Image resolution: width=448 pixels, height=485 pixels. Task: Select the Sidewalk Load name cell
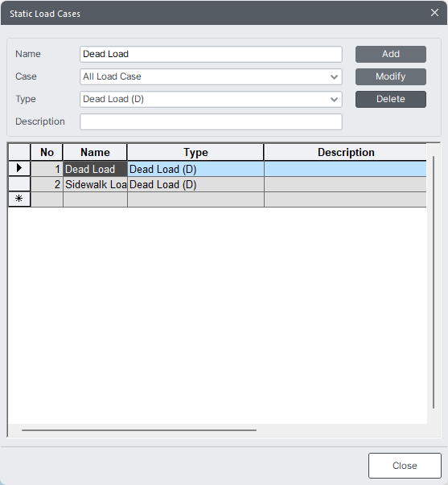tap(95, 184)
